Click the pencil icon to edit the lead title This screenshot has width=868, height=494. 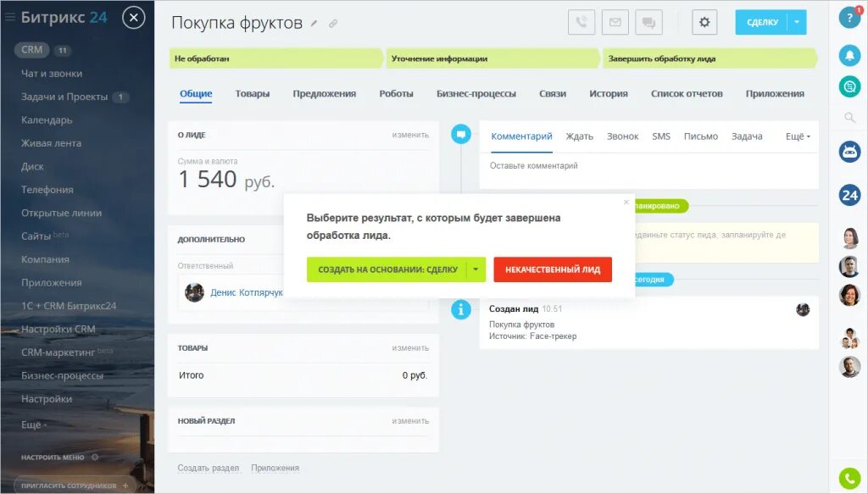click(x=314, y=23)
